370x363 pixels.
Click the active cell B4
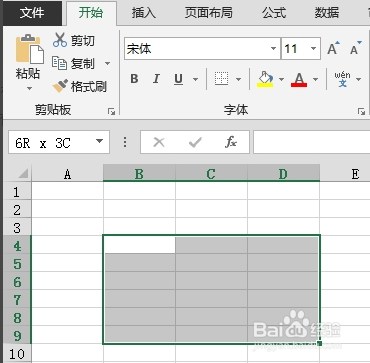coord(139,245)
